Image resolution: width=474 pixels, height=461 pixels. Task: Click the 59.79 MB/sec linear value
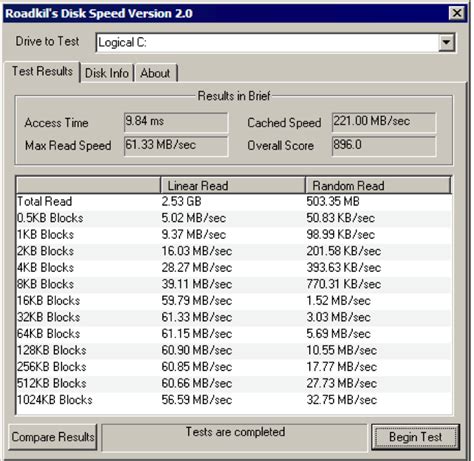[197, 301]
